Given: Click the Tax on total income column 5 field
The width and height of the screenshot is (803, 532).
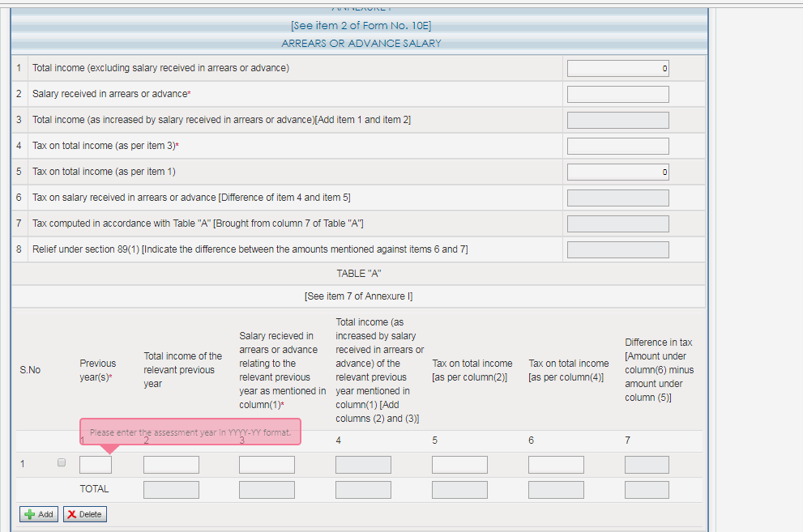Looking at the screenshot, I should (x=459, y=464).
